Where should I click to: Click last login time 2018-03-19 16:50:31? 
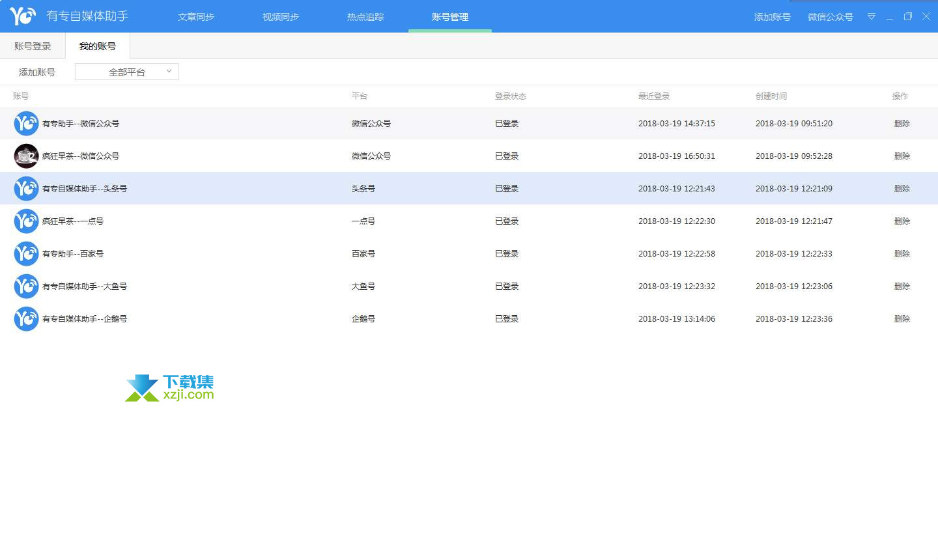click(677, 156)
